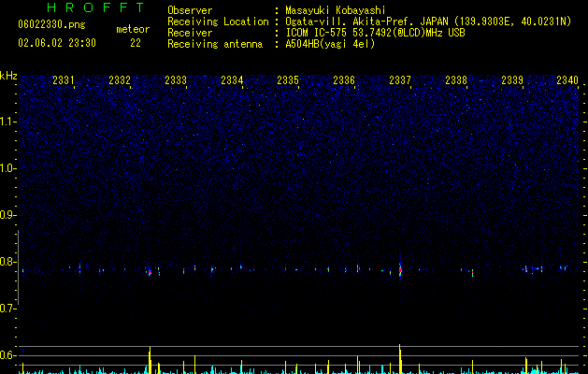Select the location text Ogata-vill. Akita-Pref. JAPAN
588x374 pixels.
(366, 22)
